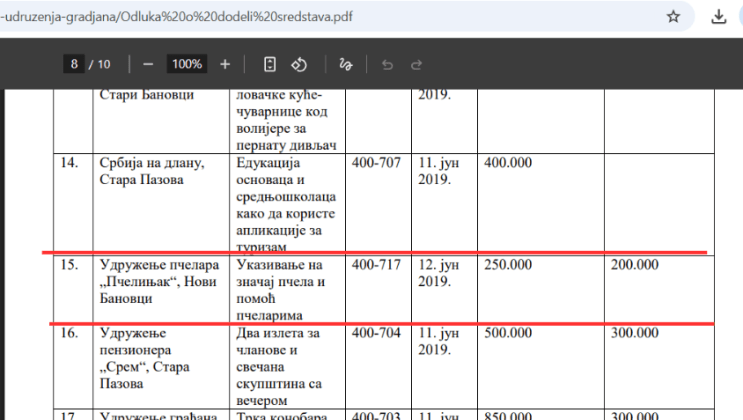Image resolution: width=743 pixels, height=420 pixels.
Task: Click the 100% zoom level field
Action: point(187,64)
